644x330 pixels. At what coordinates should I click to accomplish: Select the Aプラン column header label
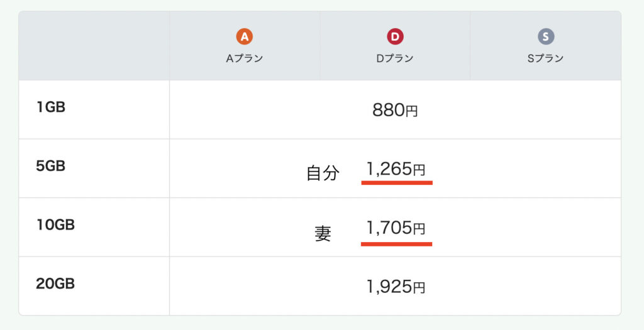pyautogui.click(x=245, y=58)
